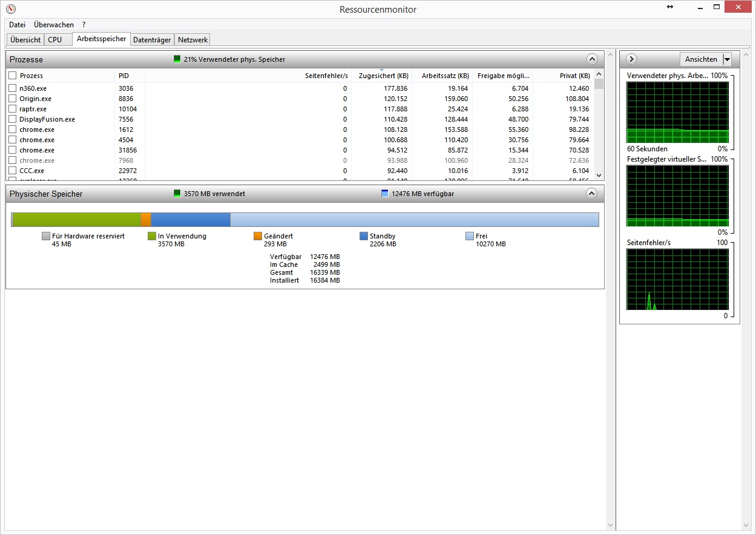The height and width of the screenshot is (535, 756).
Task: Click the blue icon beside 12476 MB verfügbar
Action: click(x=385, y=194)
